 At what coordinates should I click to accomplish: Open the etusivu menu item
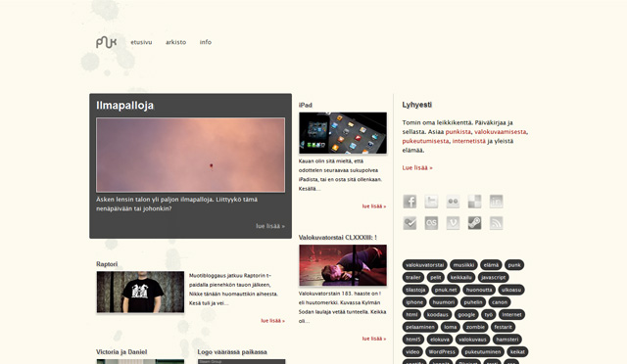click(141, 42)
